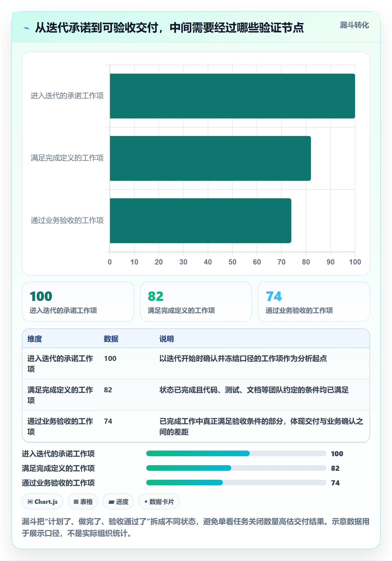392x561 pixels.
Task: Select the data card showing 74
Action: (314, 302)
